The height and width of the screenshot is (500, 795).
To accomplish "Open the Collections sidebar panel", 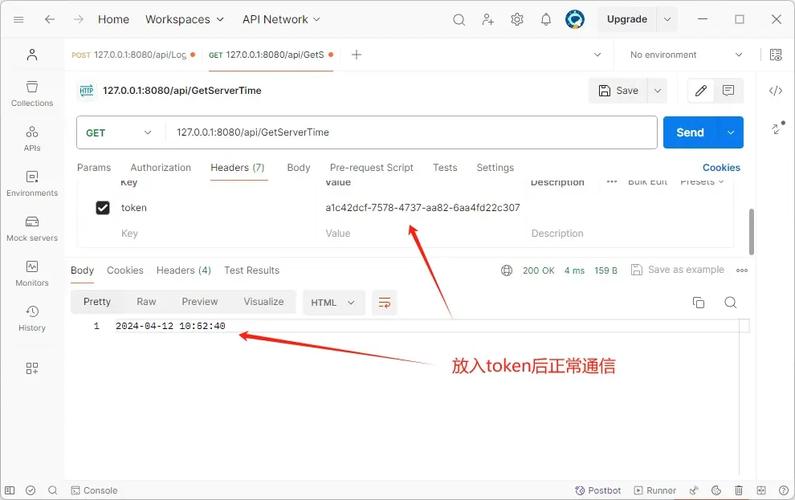I will pos(32,94).
